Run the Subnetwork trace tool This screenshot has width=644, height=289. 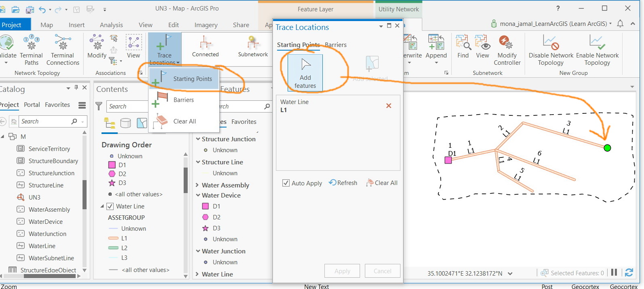(x=253, y=46)
